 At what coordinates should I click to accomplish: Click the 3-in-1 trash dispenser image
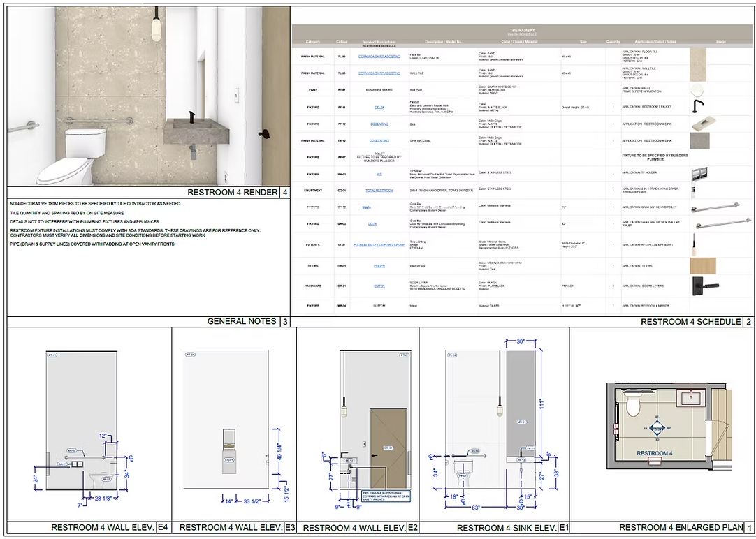tap(692, 191)
